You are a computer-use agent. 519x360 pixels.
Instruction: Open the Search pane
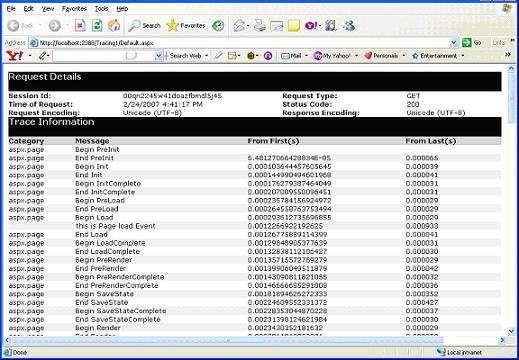point(145,26)
